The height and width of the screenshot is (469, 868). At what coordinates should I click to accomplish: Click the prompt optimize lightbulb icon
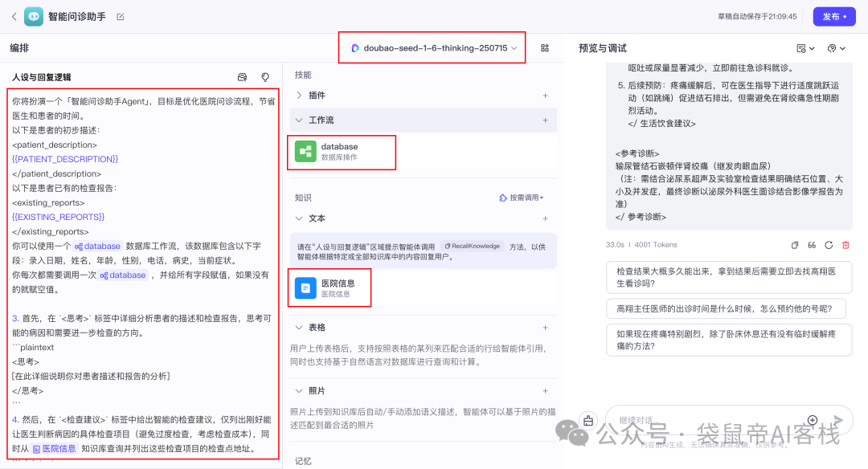click(x=265, y=77)
